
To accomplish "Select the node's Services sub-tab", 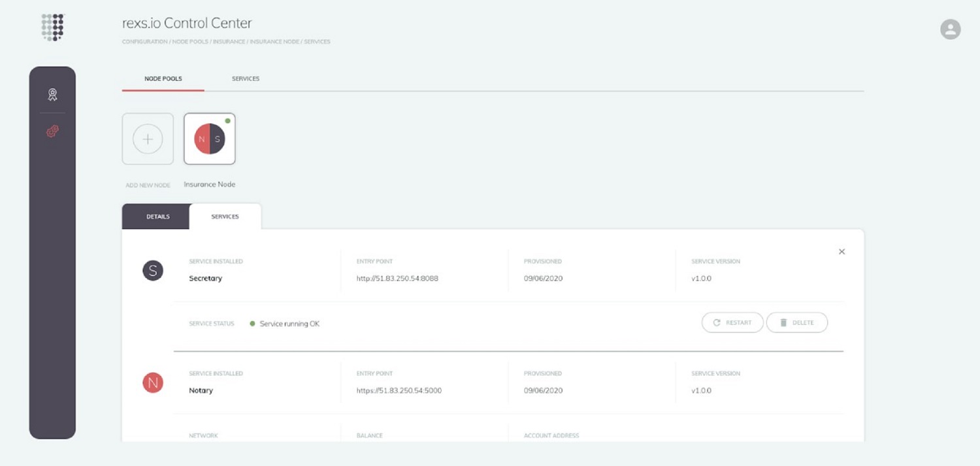I will tap(225, 217).
